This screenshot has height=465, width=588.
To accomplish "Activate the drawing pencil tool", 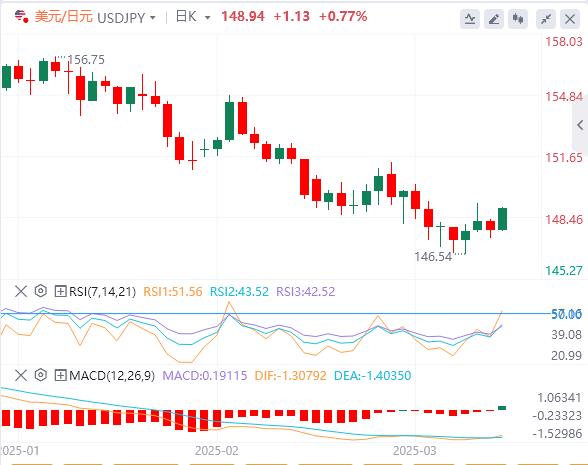I will (494, 18).
